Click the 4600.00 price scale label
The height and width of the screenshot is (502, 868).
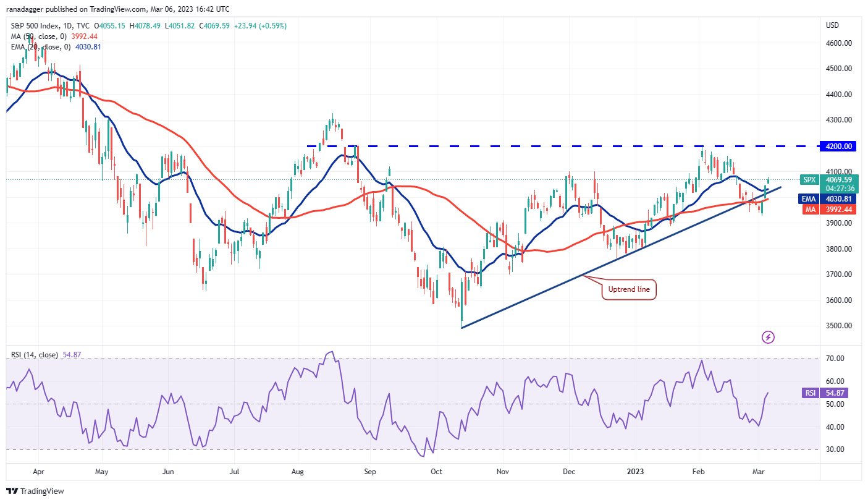[839, 43]
